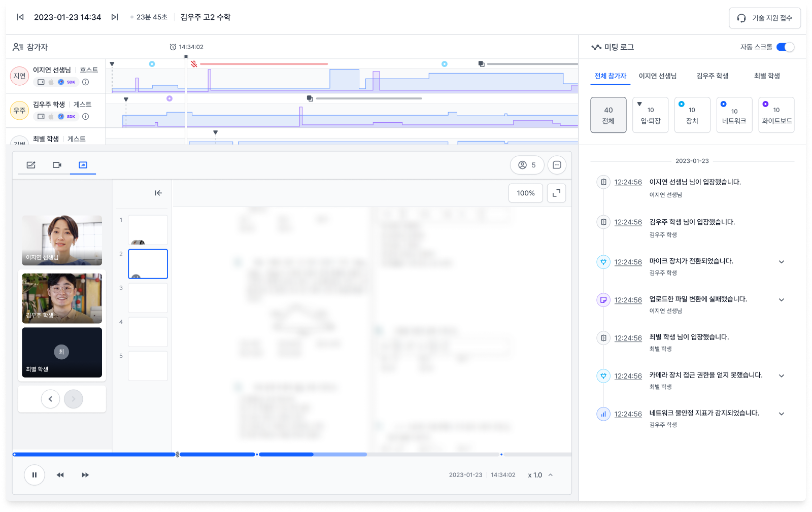Go to previous video tiles page
The width and height of the screenshot is (812, 512).
pyautogui.click(x=50, y=399)
